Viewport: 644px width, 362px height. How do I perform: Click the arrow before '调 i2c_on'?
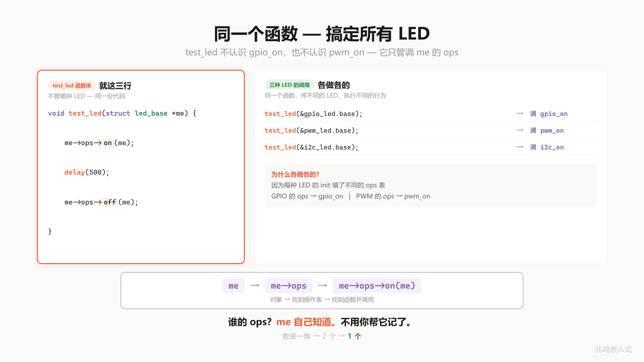pos(520,147)
